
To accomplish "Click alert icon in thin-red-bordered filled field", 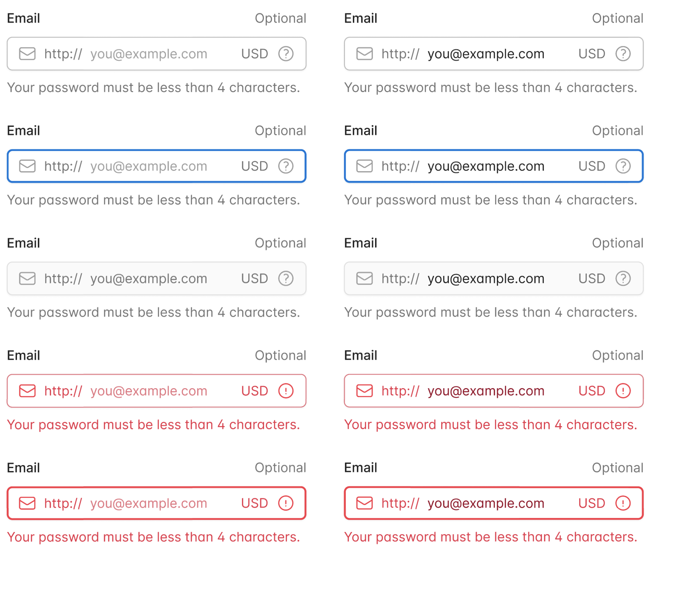I will pyautogui.click(x=623, y=391).
